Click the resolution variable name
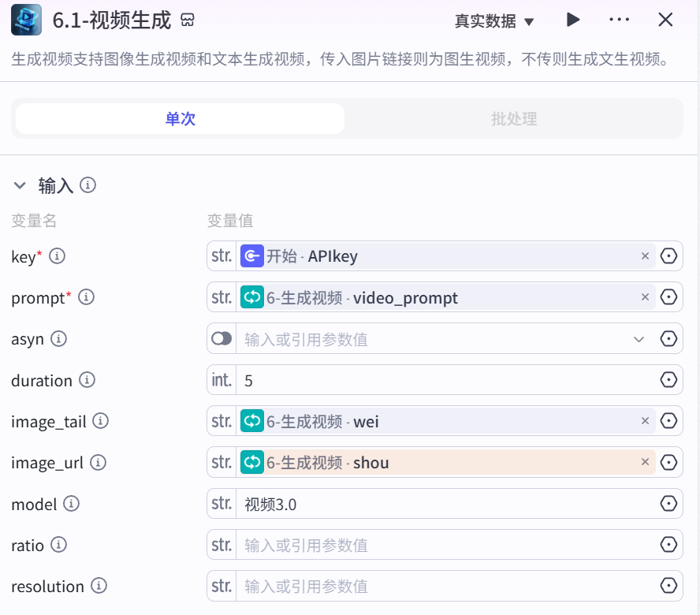The width and height of the screenshot is (700, 615). (48, 587)
